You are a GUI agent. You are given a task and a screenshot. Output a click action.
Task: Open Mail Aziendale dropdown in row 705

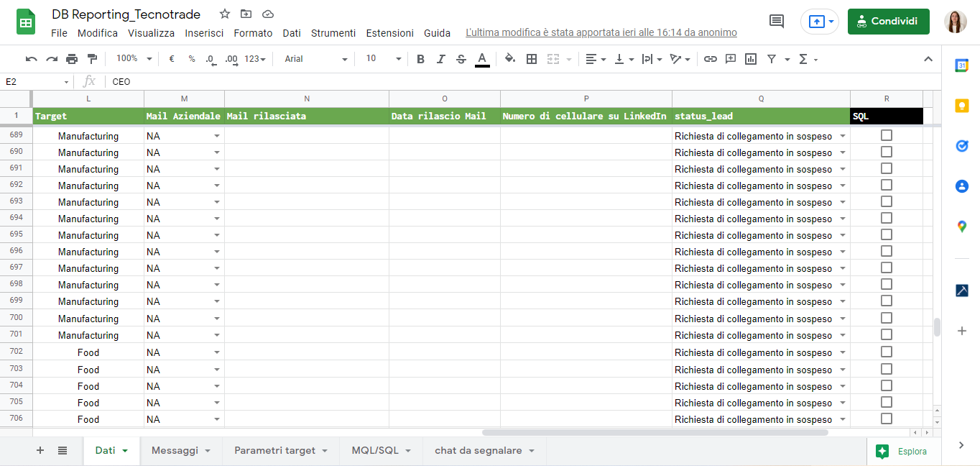point(217,403)
